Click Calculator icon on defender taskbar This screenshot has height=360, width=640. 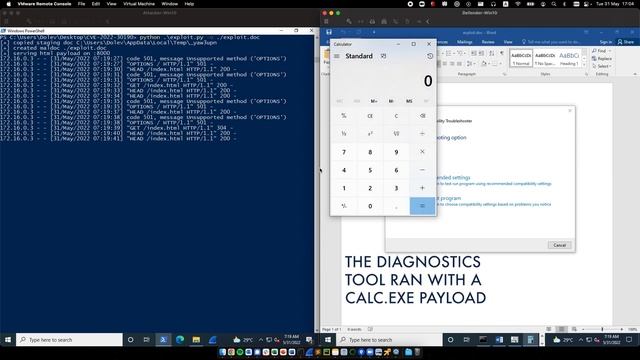531,340
